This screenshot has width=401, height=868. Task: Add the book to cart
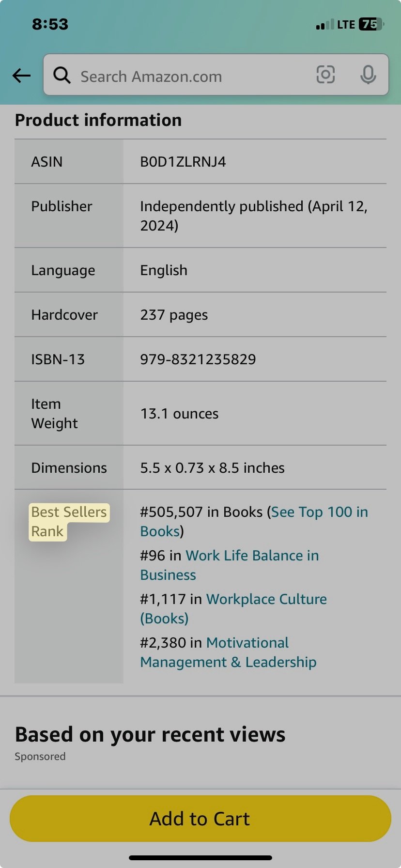coord(200,819)
